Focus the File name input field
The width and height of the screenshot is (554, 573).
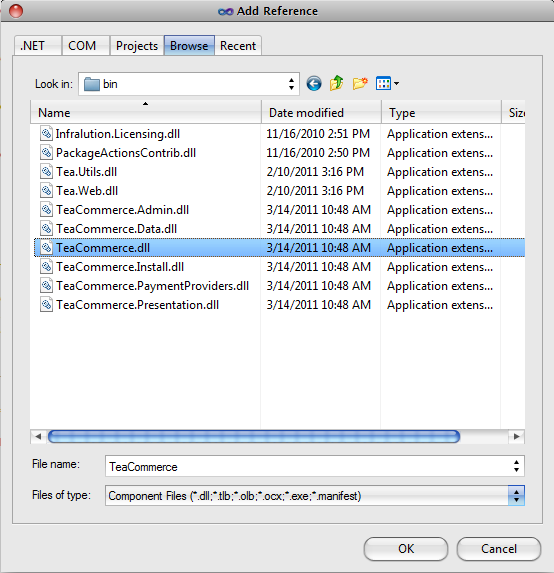click(x=315, y=466)
